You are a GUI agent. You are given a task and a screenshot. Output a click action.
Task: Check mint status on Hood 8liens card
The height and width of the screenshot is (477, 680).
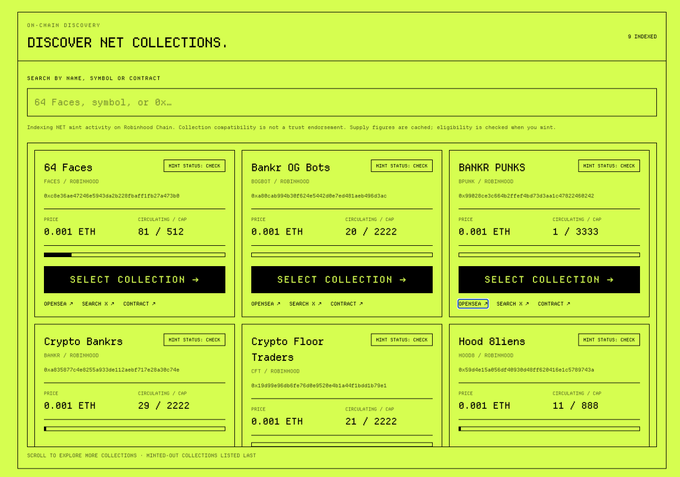(x=609, y=340)
